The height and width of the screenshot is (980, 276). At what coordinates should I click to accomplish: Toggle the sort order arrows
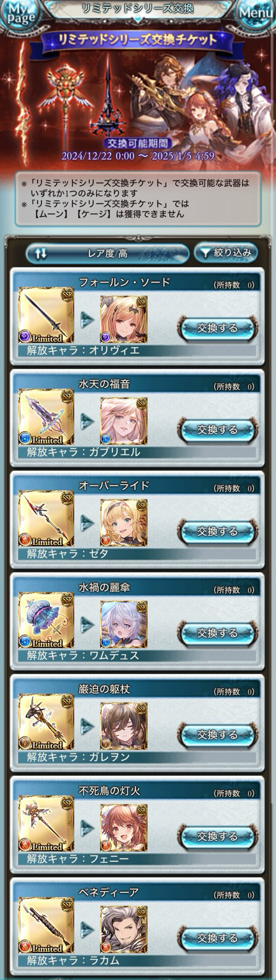pyautogui.click(x=41, y=253)
